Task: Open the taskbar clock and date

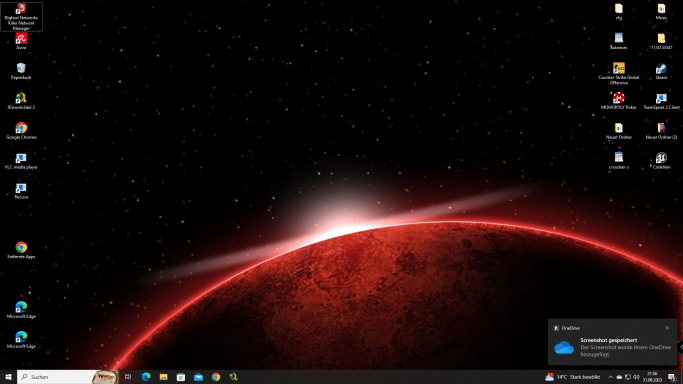Action: pyautogui.click(x=652, y=377)
